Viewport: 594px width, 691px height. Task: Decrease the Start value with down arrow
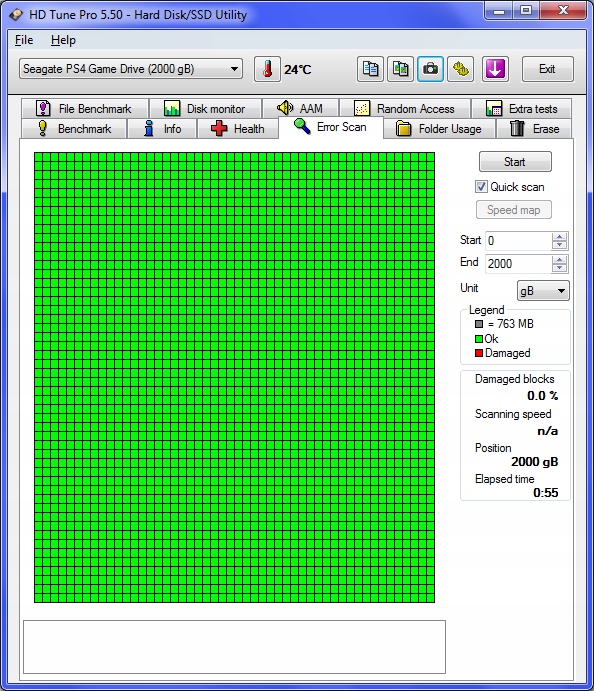[560, 245]
